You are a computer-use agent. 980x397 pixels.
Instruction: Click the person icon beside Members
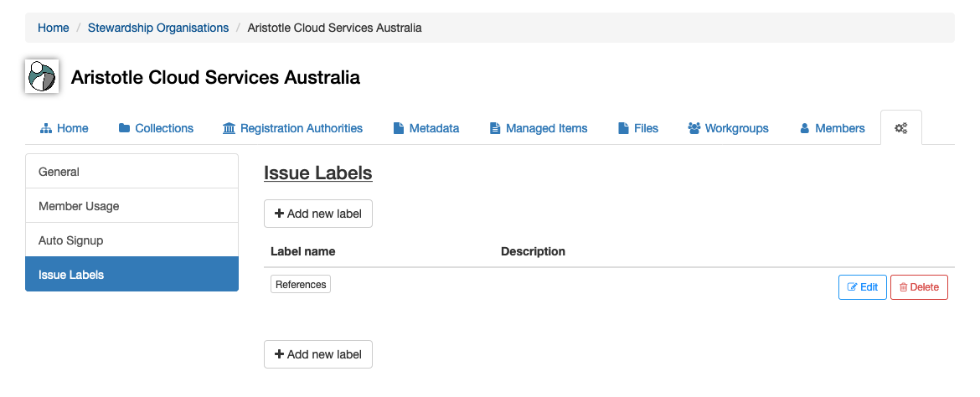(x=804, y=128)
